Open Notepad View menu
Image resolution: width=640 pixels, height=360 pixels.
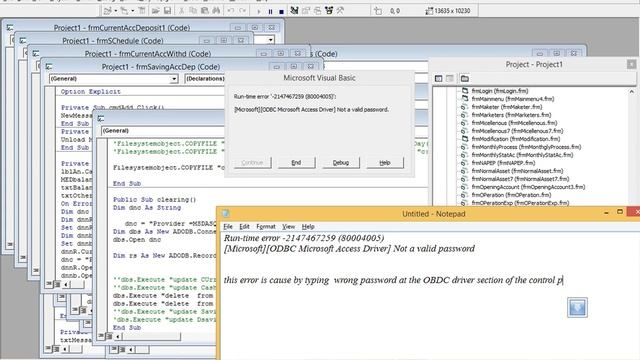point(288,227)
